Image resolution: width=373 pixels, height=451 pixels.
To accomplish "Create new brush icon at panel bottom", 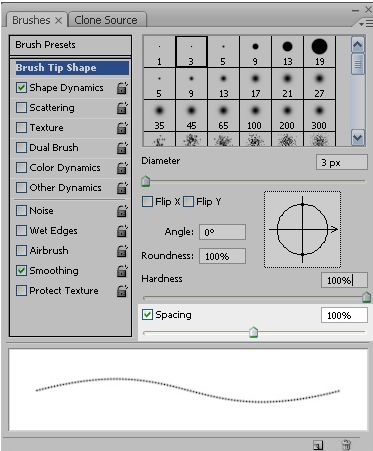I will point(318,445).
